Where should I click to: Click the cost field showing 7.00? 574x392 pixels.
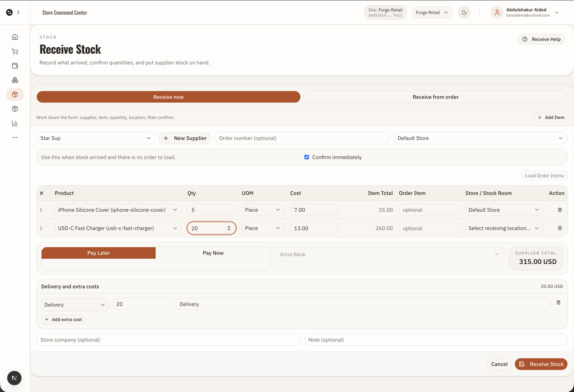[x=314, y=210]
